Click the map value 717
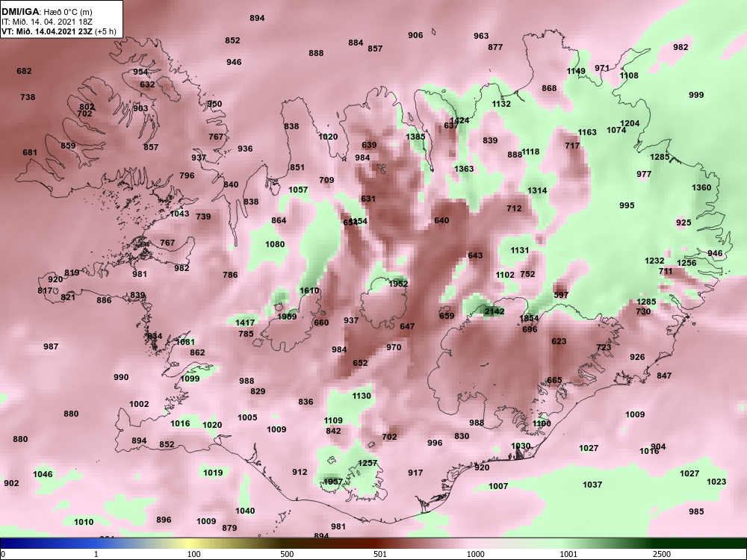747x560 pixels. coord(572,146)
